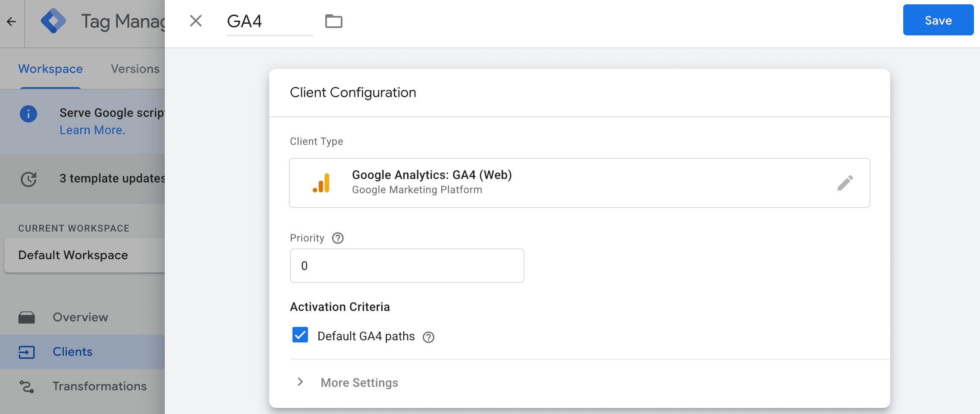Click the Tag Manager logo

coord(53,21)
